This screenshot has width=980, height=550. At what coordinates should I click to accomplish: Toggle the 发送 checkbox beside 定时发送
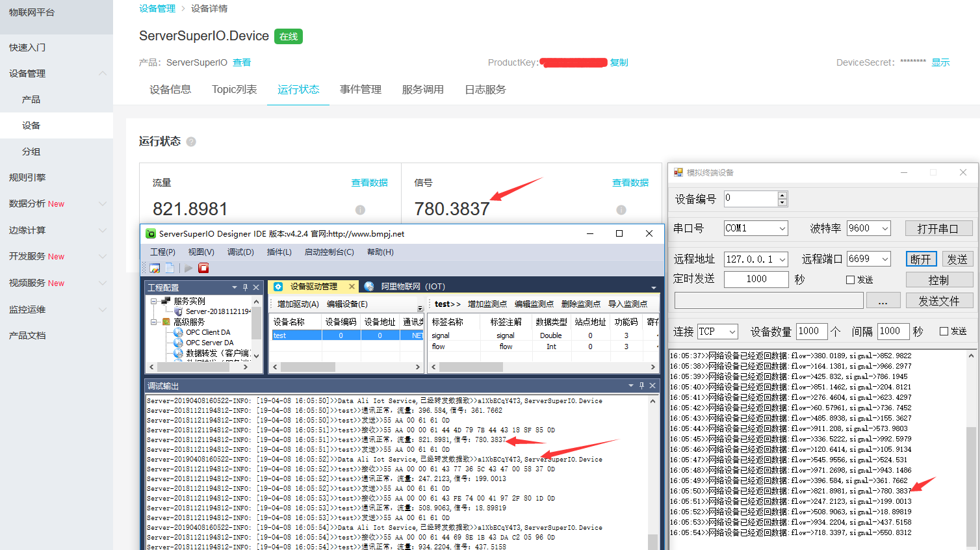coord(850,280)
